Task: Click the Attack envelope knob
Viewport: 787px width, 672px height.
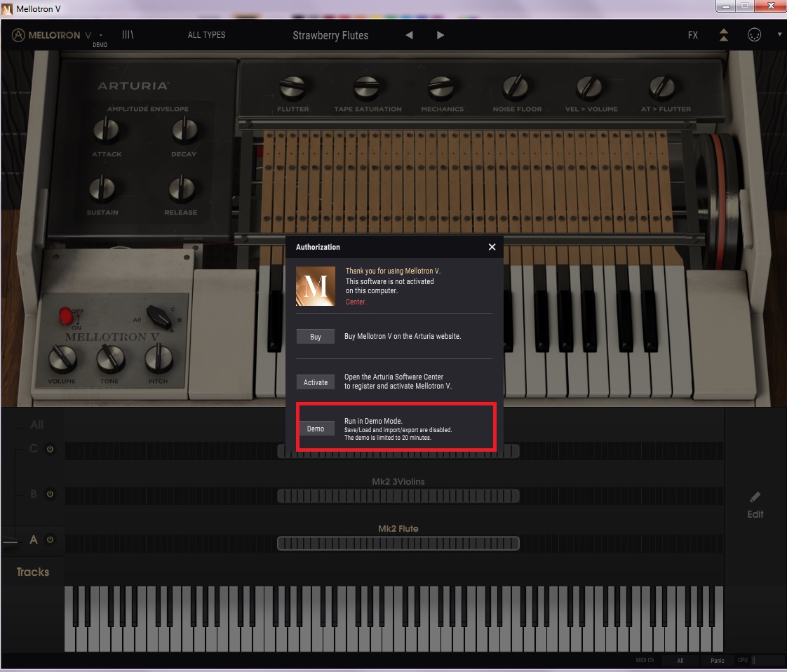Action: point(106,130)
